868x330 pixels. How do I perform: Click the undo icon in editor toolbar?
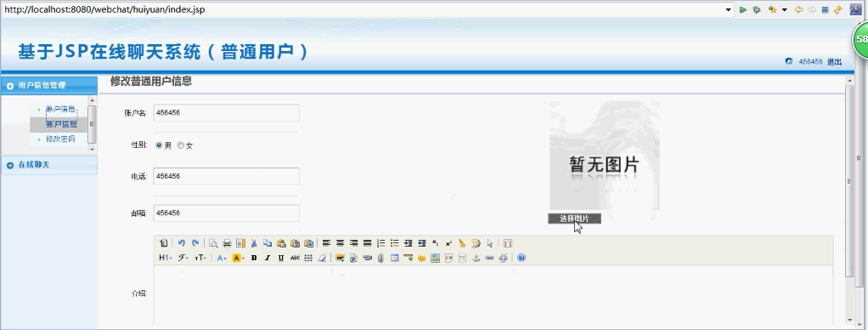coord(181,243)
